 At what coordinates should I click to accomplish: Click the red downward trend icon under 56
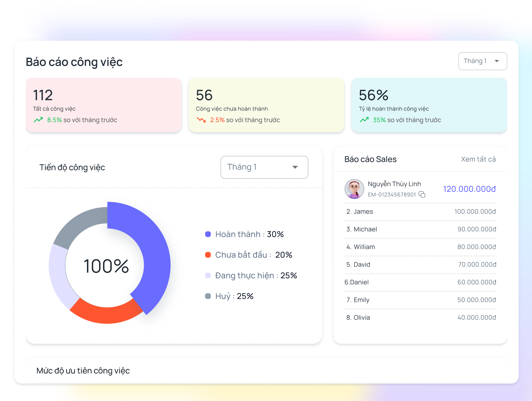pyautogui.click(x=201, y=120)
